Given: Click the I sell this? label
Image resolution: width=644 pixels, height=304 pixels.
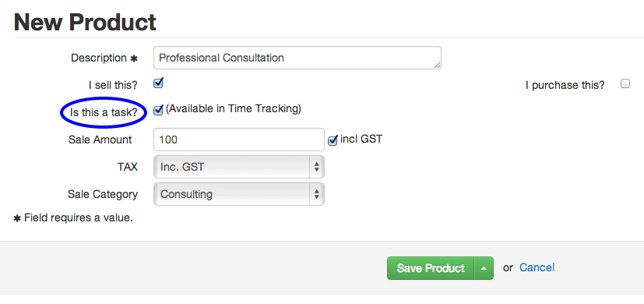Looking at the screenshot, I should (x=114, y=85).
